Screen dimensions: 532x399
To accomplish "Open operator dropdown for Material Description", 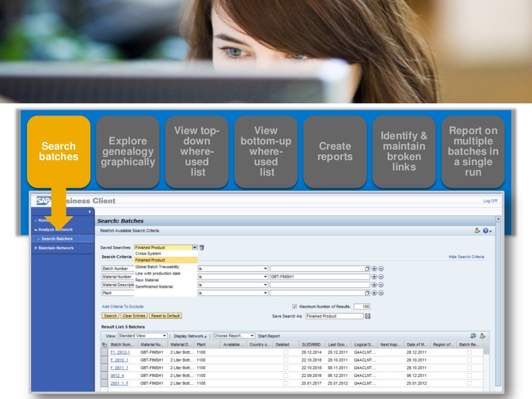I will [265, 285].
